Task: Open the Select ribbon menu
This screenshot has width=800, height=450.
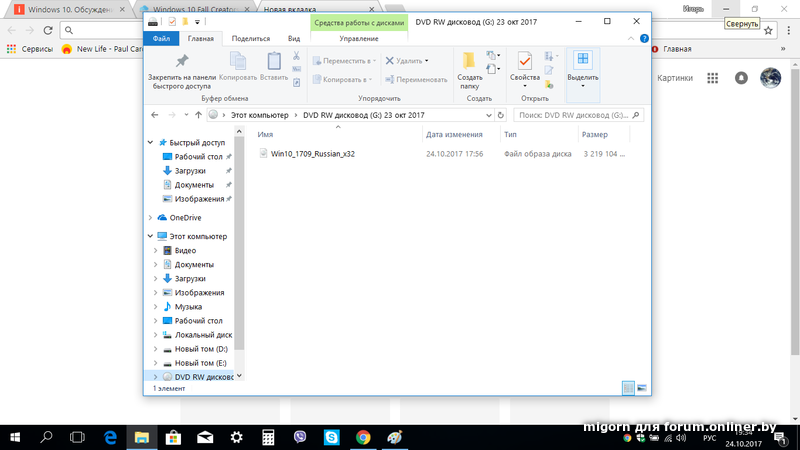Action: coord(583,70)
